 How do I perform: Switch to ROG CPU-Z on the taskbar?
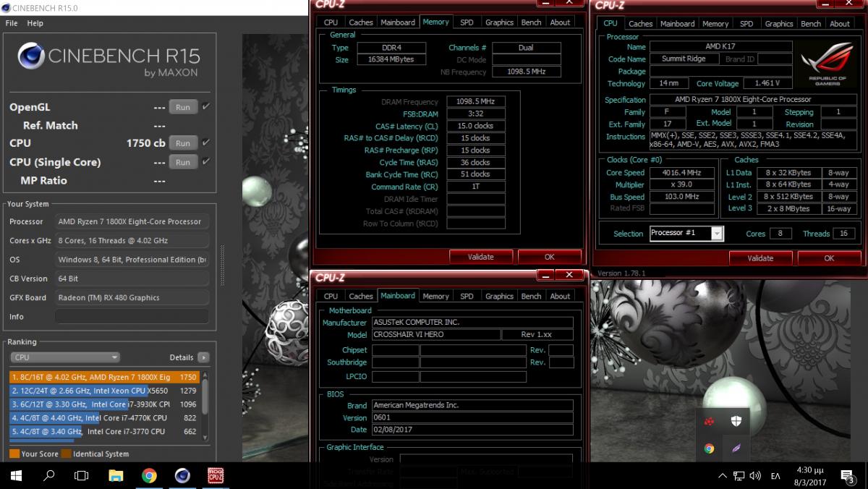pyautogui.click(x=216, y=475)
